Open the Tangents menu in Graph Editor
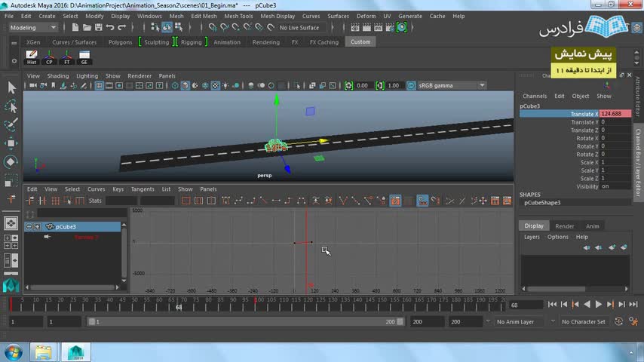 tap(143, 189)
